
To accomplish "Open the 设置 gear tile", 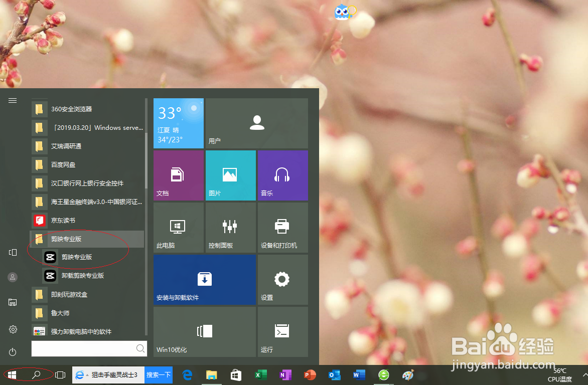I will [x=283, y=280].
